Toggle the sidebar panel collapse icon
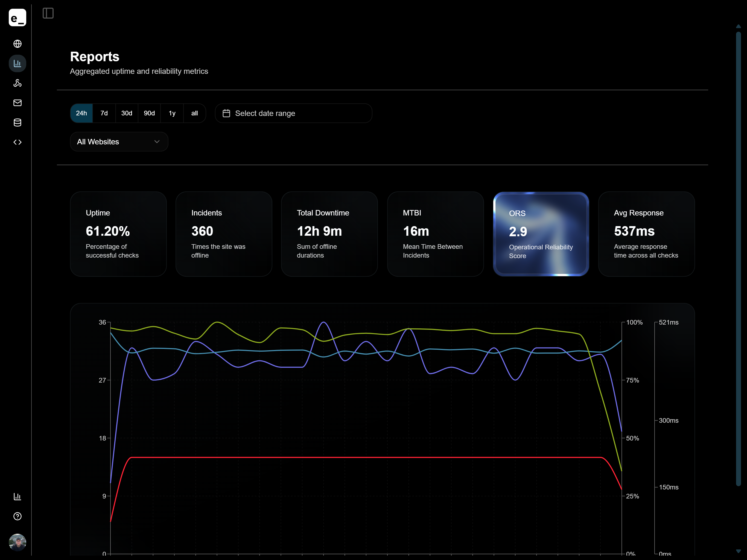The height and width of the screenshot is (560, 747). pyautogui.click(x=48, y=13)
